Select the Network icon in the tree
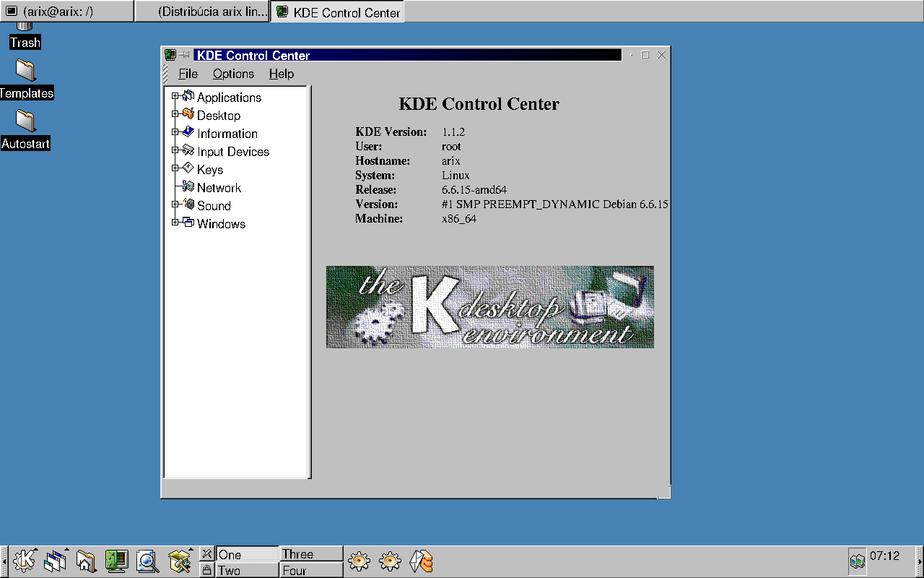Screen dimensions: 924x578 (x=188, y=186)
